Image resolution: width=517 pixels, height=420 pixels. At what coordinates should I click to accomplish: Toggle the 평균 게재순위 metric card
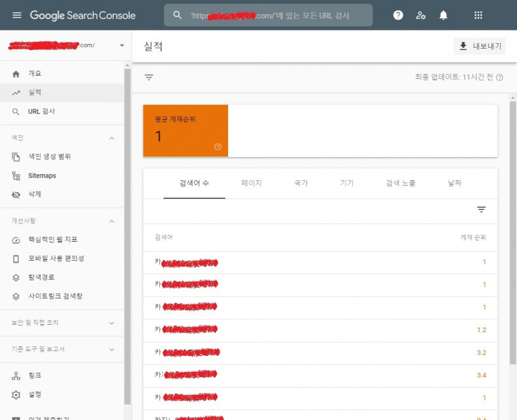186,130
